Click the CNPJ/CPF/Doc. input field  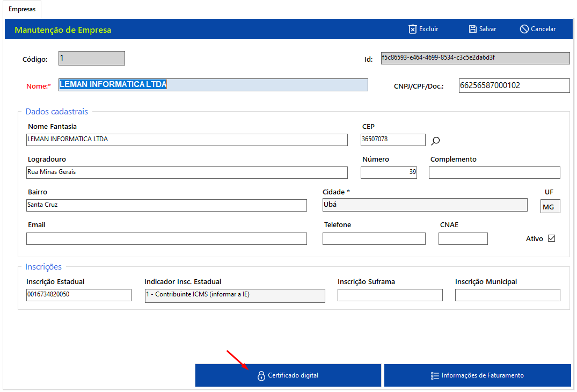coord(514,85)
